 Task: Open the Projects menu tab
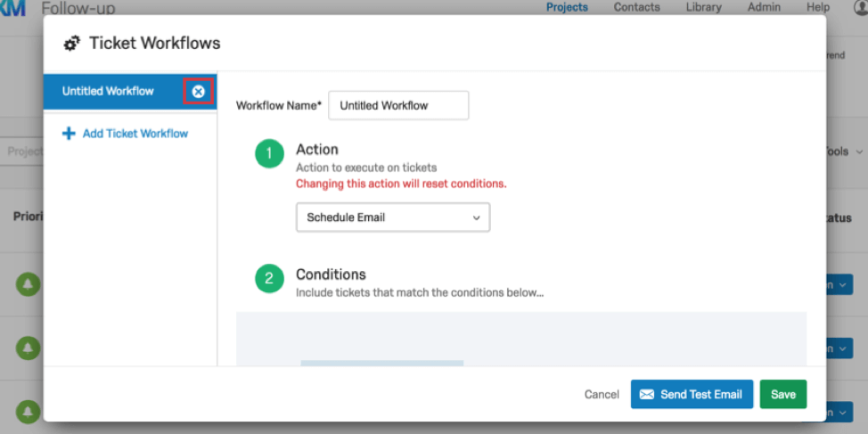click(x=567, y=7)
